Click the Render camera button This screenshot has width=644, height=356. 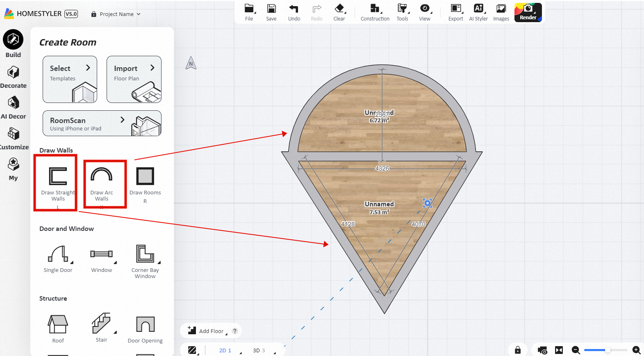[x=528, y=12]
